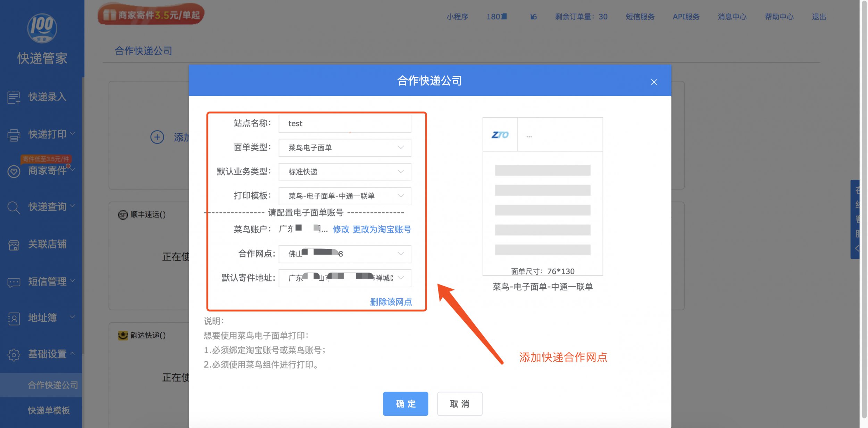This screenshot has height=428, width=868.
Task: Click the 站点名称 input field
Action: pos(345,124)
